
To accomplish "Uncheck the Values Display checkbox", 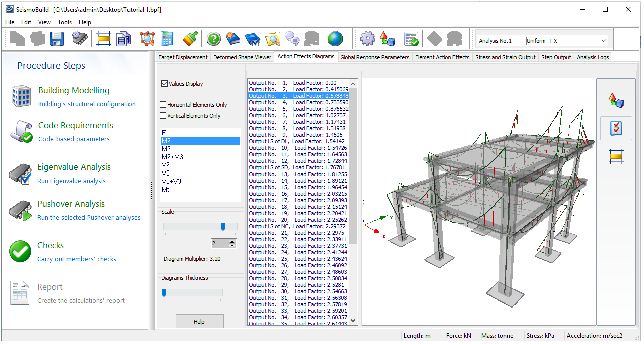I will pos(164,84).
